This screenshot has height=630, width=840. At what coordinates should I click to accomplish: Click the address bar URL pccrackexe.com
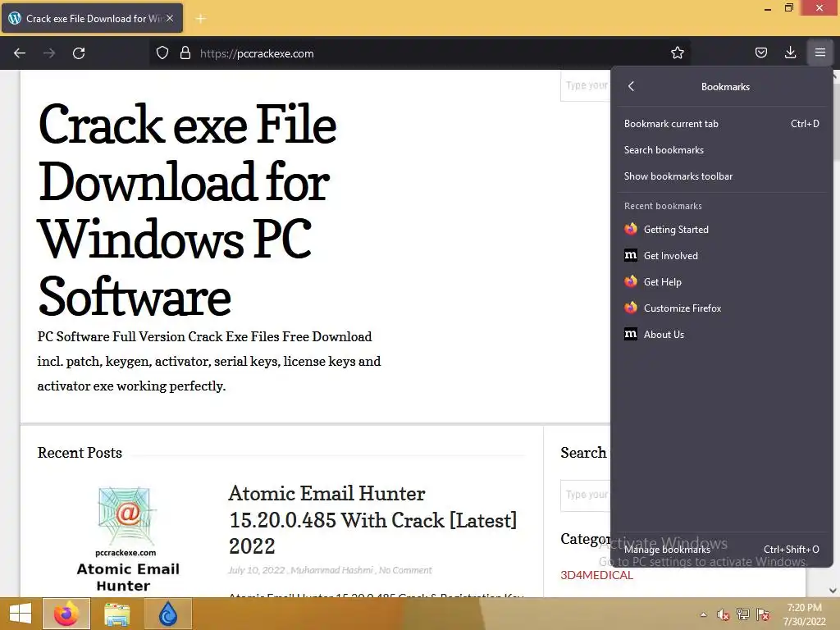coord(257,53)
